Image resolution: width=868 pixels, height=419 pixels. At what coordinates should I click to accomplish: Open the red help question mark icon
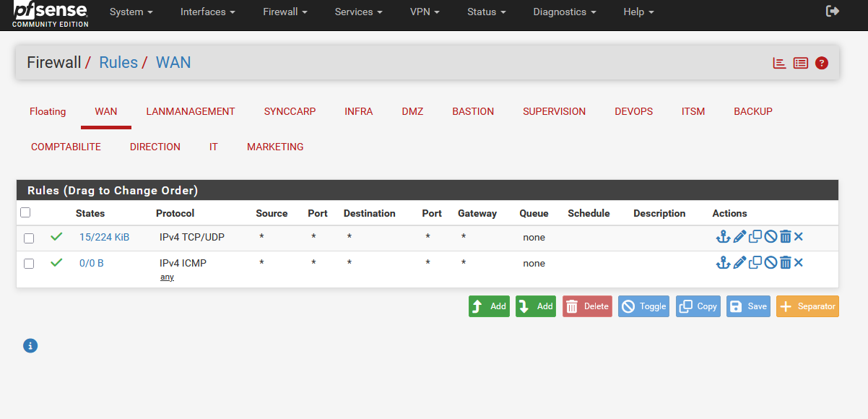(x=821, y=63)
